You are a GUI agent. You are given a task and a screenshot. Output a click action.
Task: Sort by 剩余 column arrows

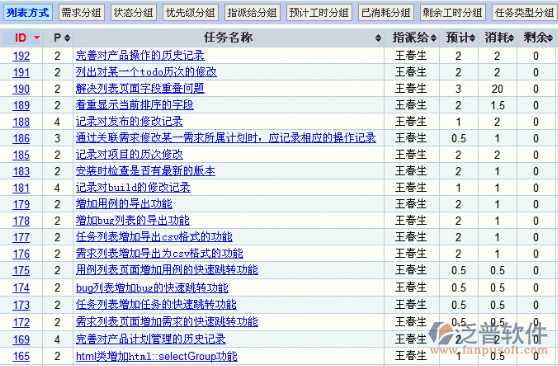click(x=550, y=38)
